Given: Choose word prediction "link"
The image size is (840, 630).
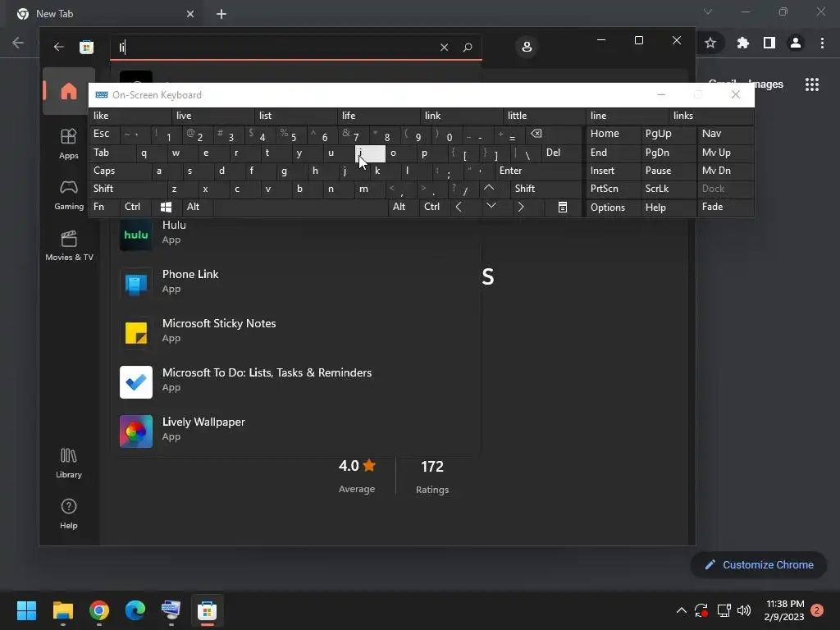Looking at the screenshot, I should (x=461, y=116).
